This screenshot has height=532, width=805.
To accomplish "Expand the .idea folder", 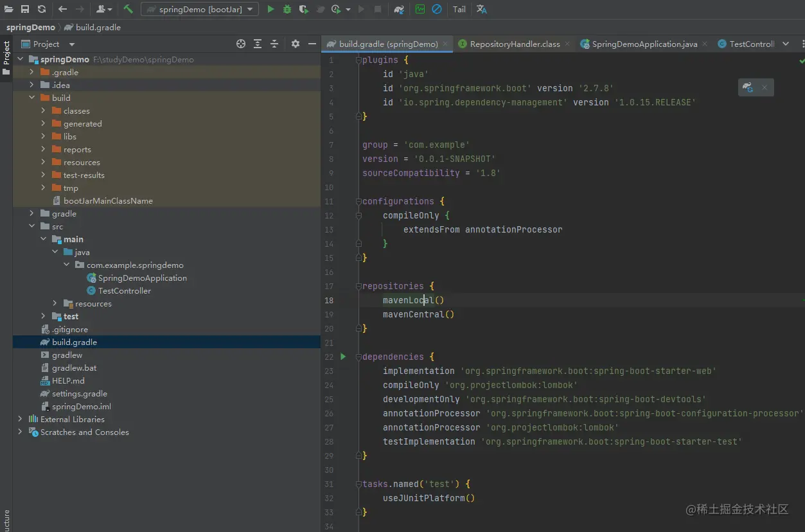I will (x=31, y=85).
